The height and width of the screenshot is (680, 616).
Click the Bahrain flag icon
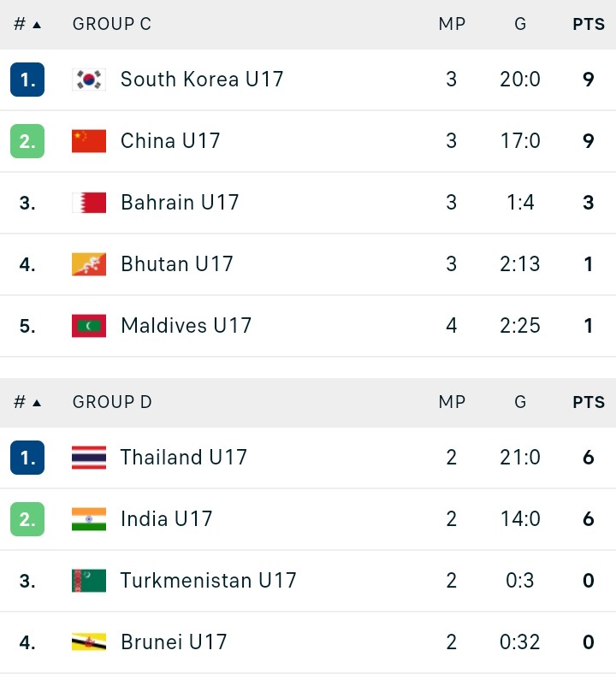[x=89, y=203]
